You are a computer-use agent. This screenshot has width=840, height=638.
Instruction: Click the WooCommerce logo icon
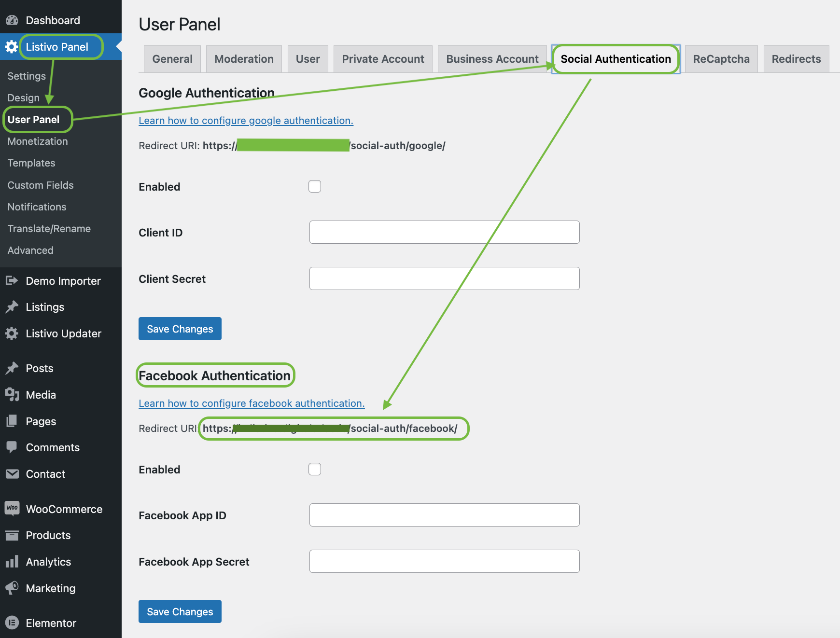pos(12,508)
